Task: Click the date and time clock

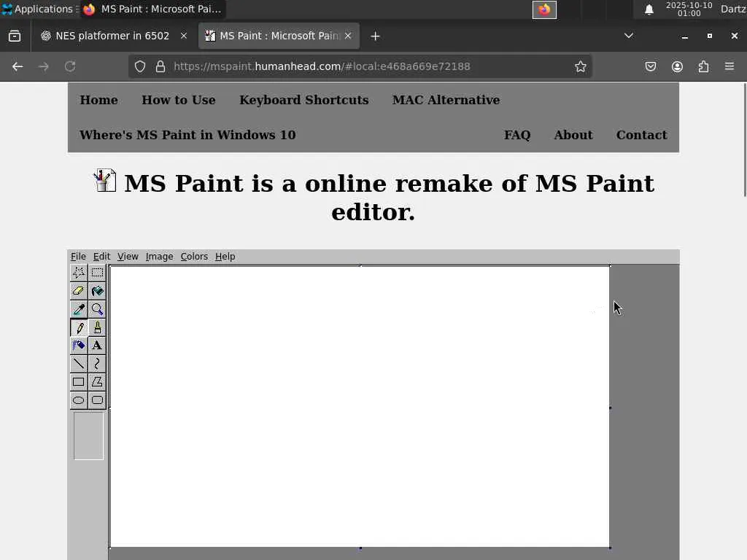Action: (x=689, y=9)
